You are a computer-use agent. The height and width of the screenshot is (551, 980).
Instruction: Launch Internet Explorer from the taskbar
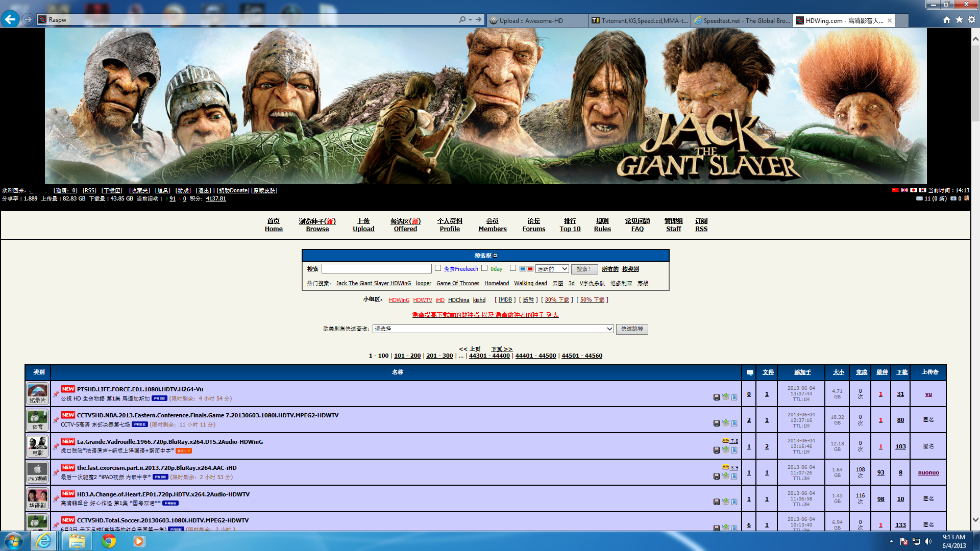44,541
